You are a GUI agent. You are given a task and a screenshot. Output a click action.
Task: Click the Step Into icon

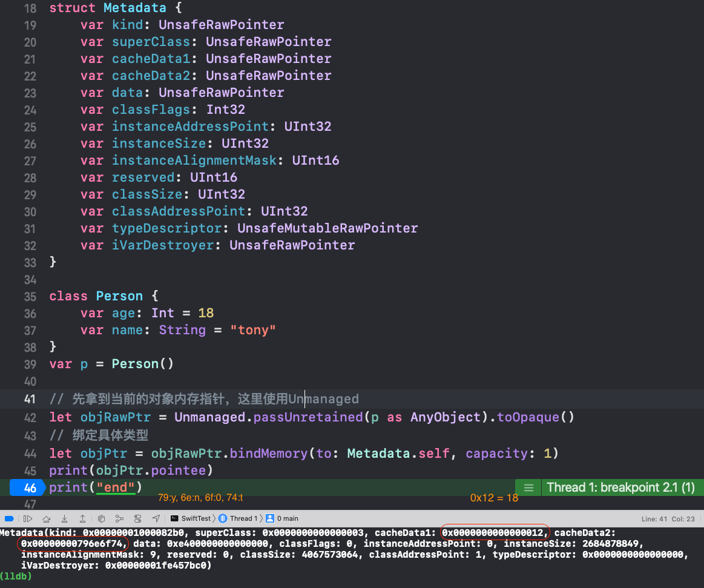pyautogui.click(x=65, y=518)
